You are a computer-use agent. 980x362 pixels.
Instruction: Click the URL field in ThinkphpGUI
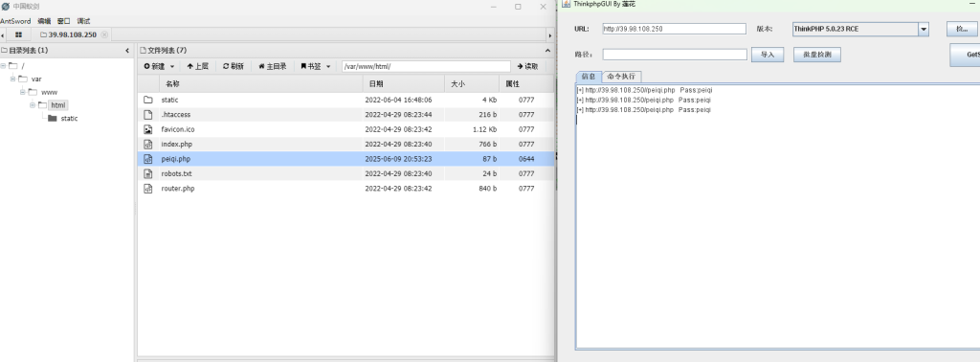[x=674, y=29]
